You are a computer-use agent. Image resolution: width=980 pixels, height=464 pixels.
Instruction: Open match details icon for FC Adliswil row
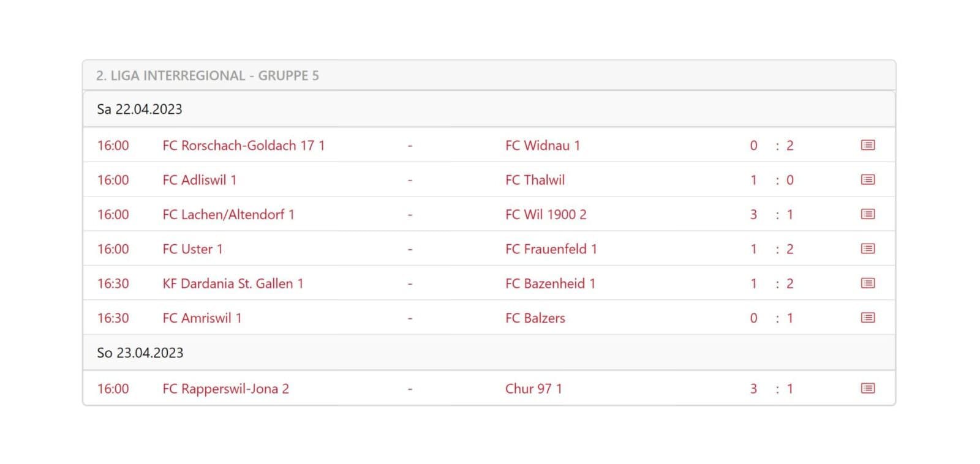tap(867, 180)
